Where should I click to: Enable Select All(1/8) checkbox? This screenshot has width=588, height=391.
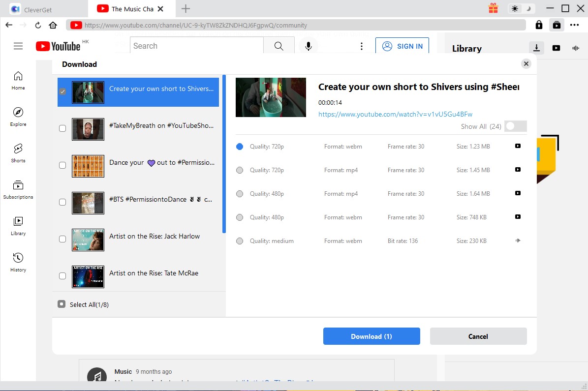(61, 303)
